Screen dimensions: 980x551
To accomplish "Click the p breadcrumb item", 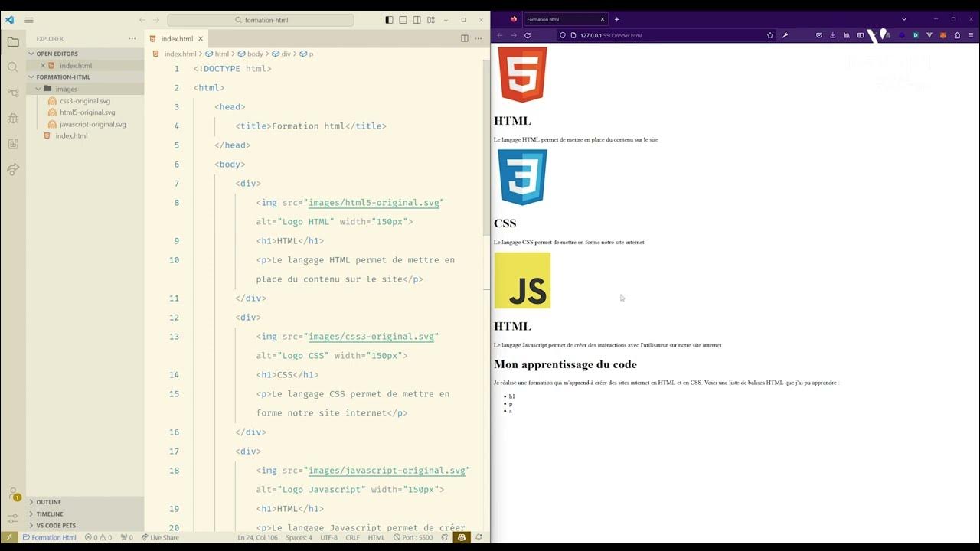I will [306, 54].
